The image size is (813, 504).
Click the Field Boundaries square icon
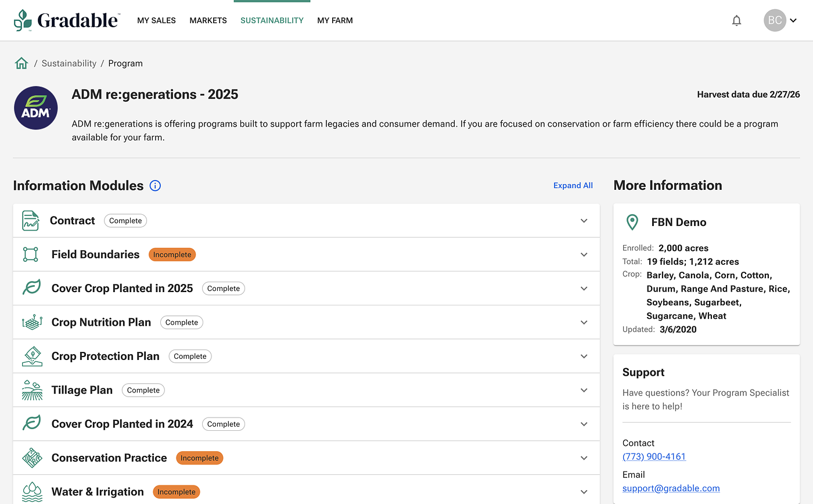tap(31, 254)
